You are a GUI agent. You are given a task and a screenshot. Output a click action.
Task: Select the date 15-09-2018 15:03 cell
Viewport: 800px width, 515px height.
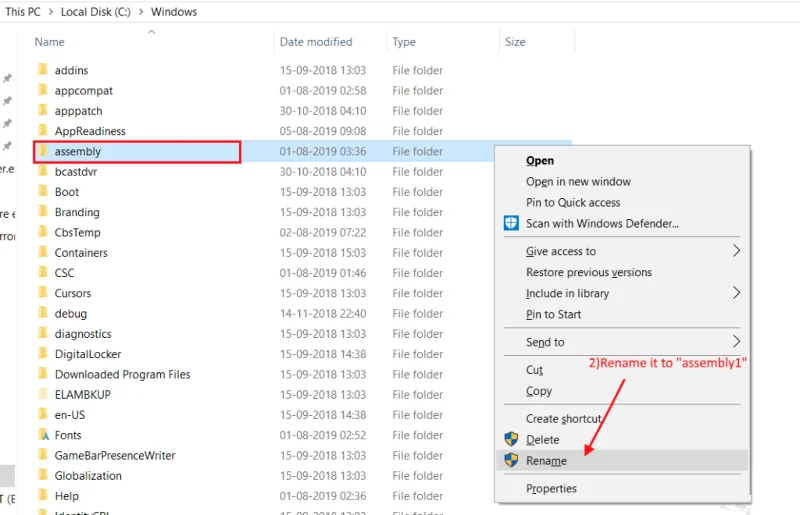click(322, 253)
